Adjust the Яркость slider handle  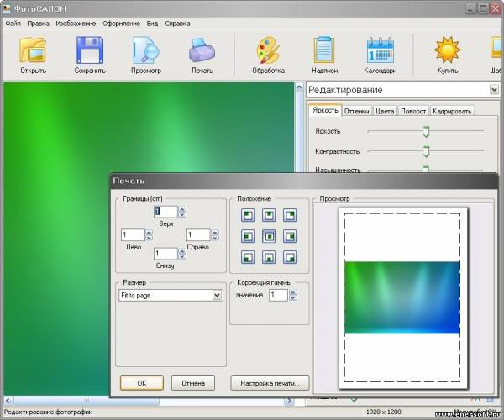click(x=426, y=131)
